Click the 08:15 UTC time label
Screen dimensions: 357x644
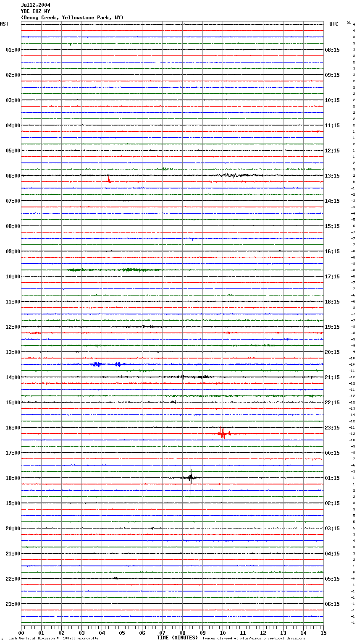point(332,50)
